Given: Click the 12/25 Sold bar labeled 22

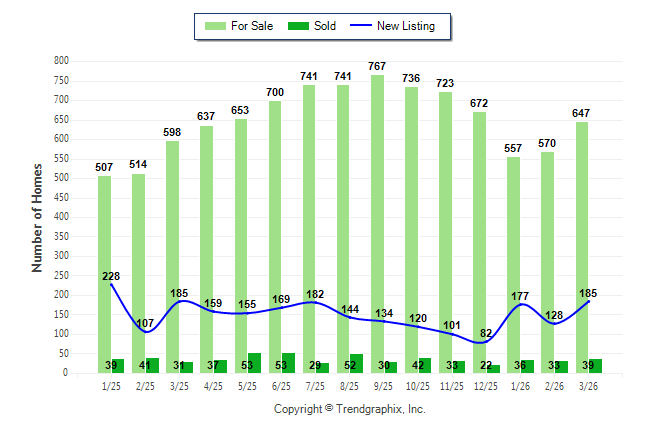Looking at the screenshot, I should click(493, 369).
